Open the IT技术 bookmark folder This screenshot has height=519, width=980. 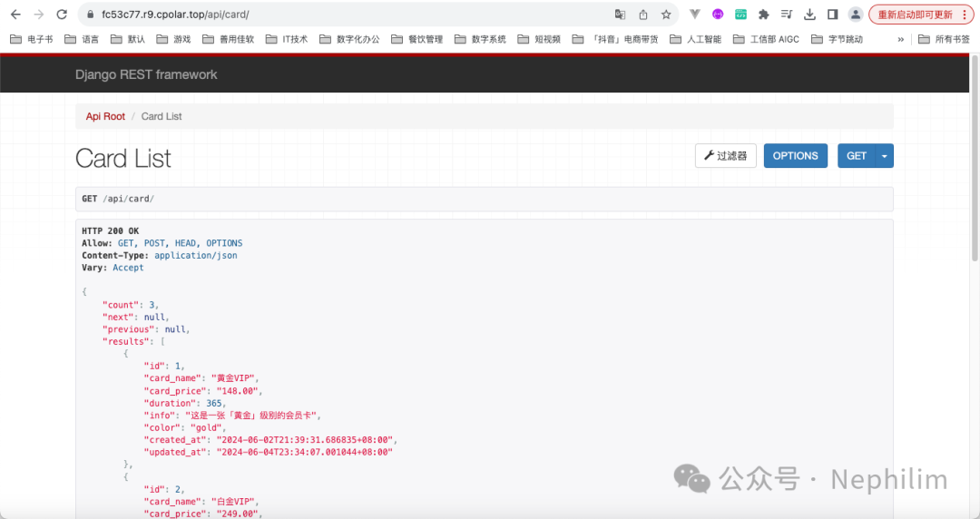[x=287, y=39]
